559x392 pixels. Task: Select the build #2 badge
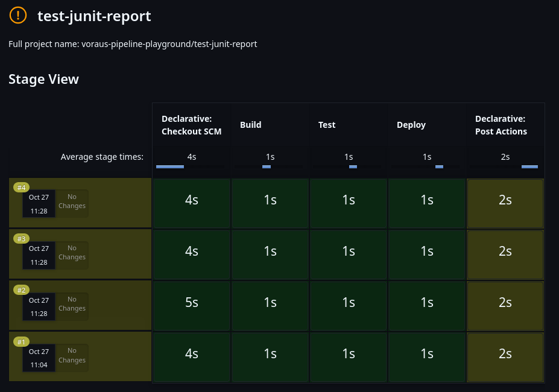click(x=22, y=290)
